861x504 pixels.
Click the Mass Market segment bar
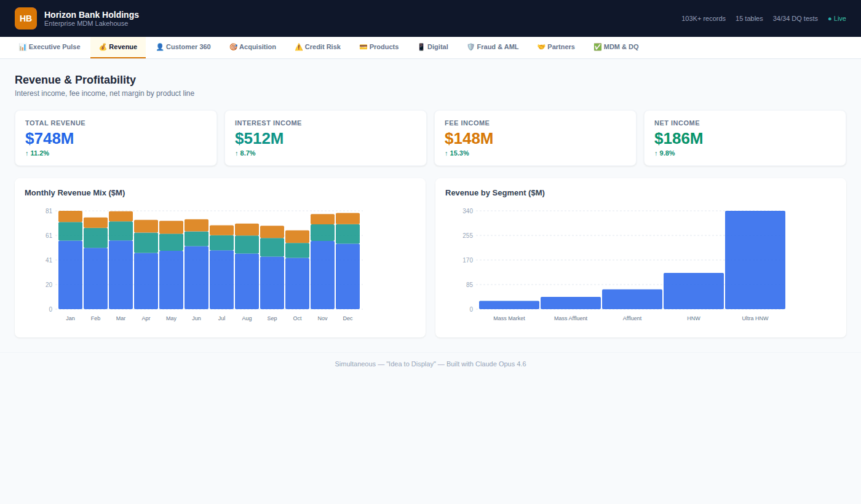click(x=509, y=305)
